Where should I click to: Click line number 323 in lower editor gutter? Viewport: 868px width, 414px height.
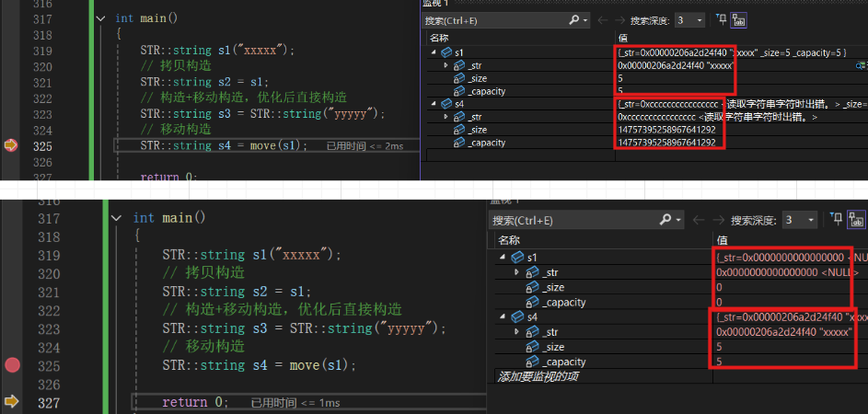point(49,328)
